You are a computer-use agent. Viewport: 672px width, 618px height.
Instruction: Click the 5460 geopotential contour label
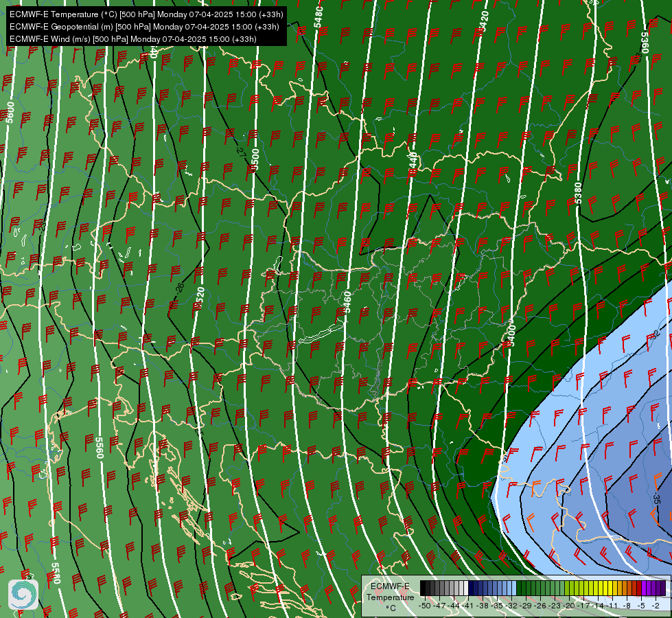click(x=347, y=302)
